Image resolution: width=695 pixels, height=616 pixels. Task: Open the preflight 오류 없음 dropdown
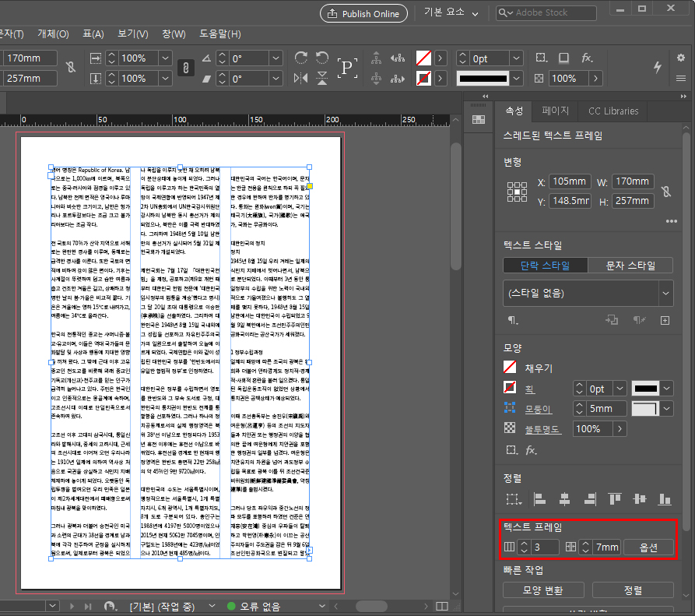[x=321, y=606]
